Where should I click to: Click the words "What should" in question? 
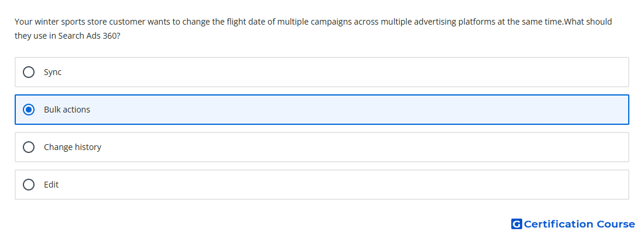click(588, 22)
